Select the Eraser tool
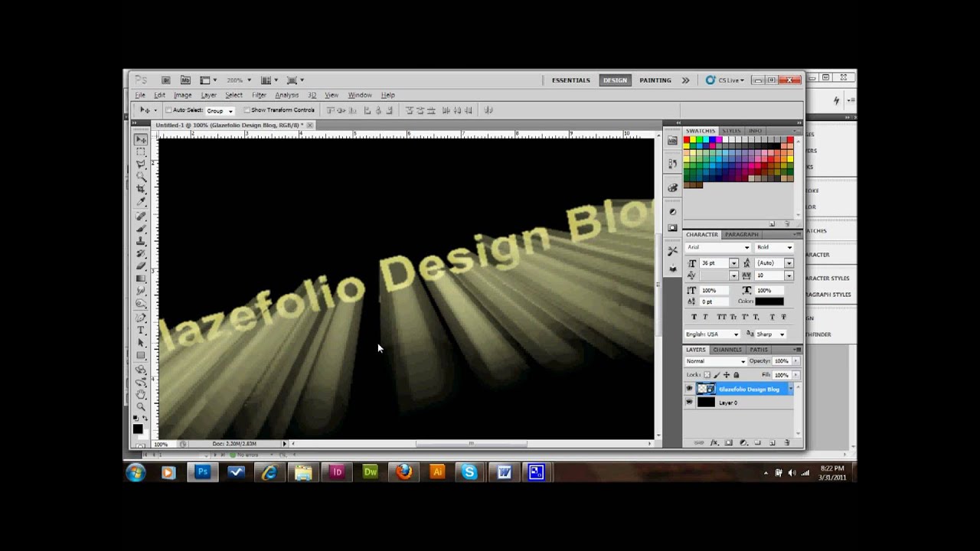 (141, 266)
